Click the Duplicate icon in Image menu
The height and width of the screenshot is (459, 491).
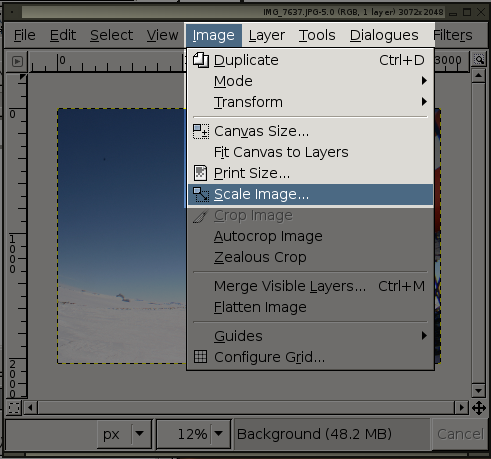[201, 60]
